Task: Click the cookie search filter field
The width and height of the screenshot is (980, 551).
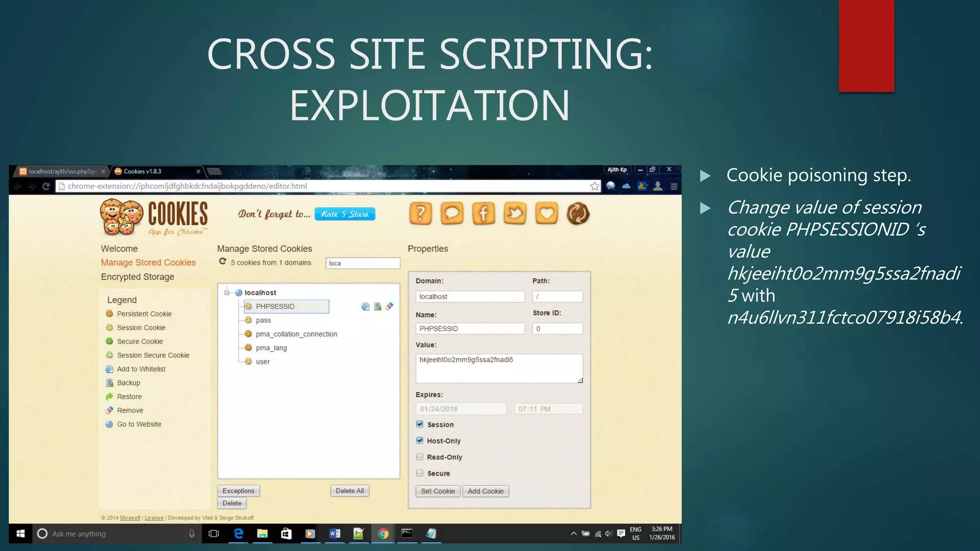Action: [363, 263]
